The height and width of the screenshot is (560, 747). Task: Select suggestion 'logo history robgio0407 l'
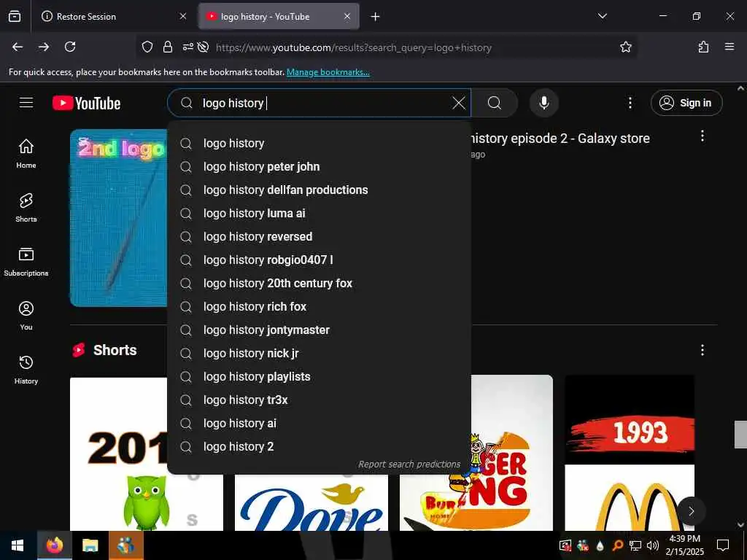pyautogui.click(x=320, y=260)
